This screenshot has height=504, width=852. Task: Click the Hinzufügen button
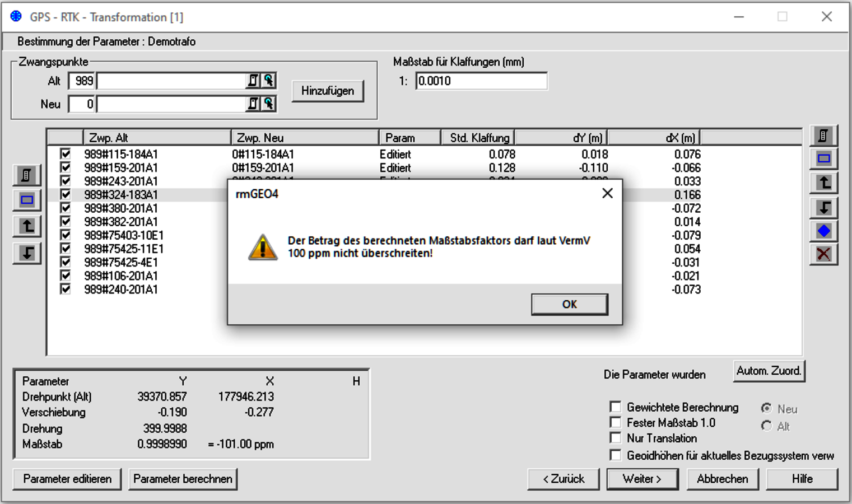(328, 91)
